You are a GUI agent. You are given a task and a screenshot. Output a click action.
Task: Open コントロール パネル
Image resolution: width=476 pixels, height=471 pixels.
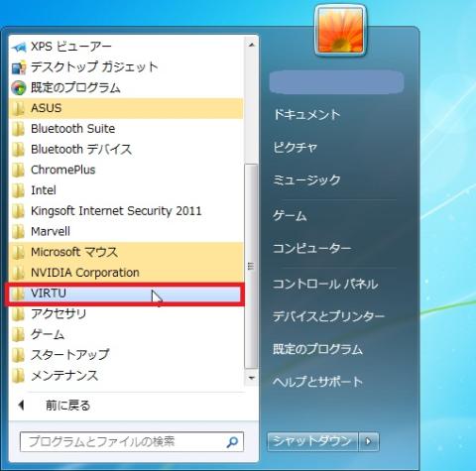click(325, 285)
